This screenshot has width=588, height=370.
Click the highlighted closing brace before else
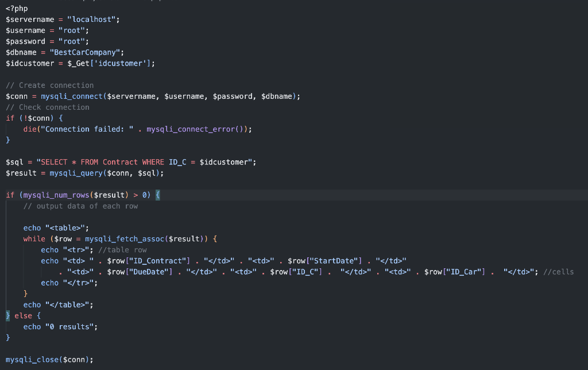[7, 315]
